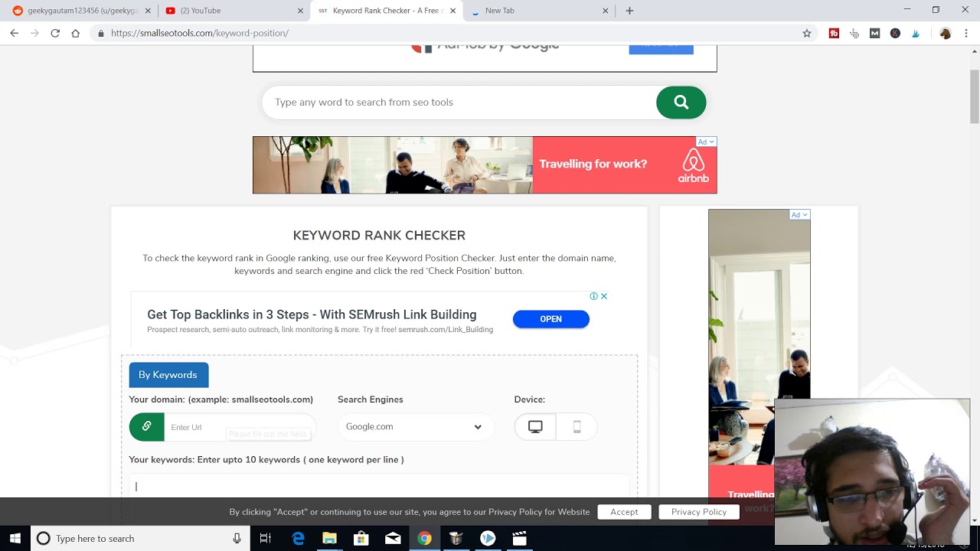Accept the privacy policy notice

[624, 512]
